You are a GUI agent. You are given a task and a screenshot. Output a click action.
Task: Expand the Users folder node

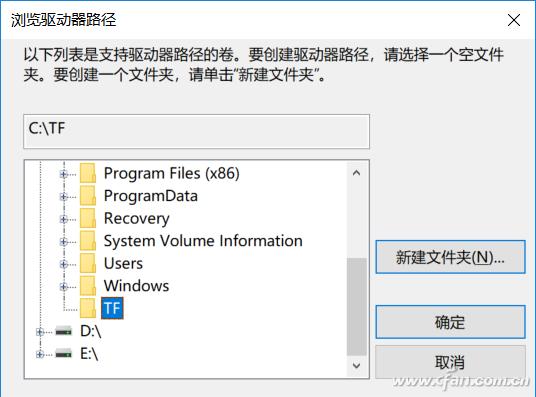click(x=63, y=264)
